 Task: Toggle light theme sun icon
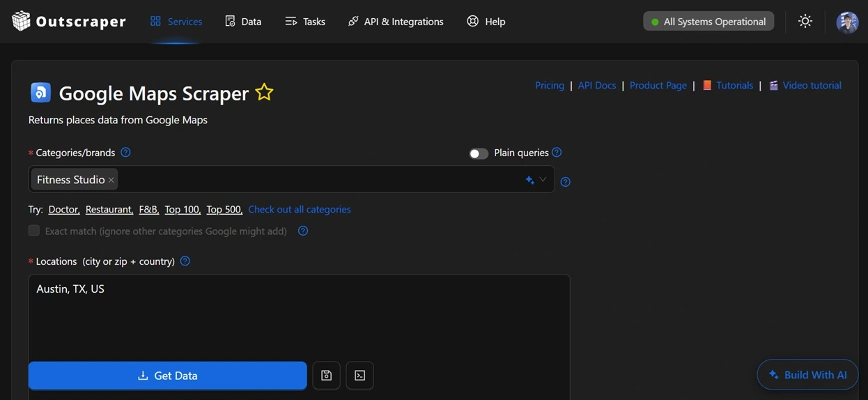(x=805, y=21)
